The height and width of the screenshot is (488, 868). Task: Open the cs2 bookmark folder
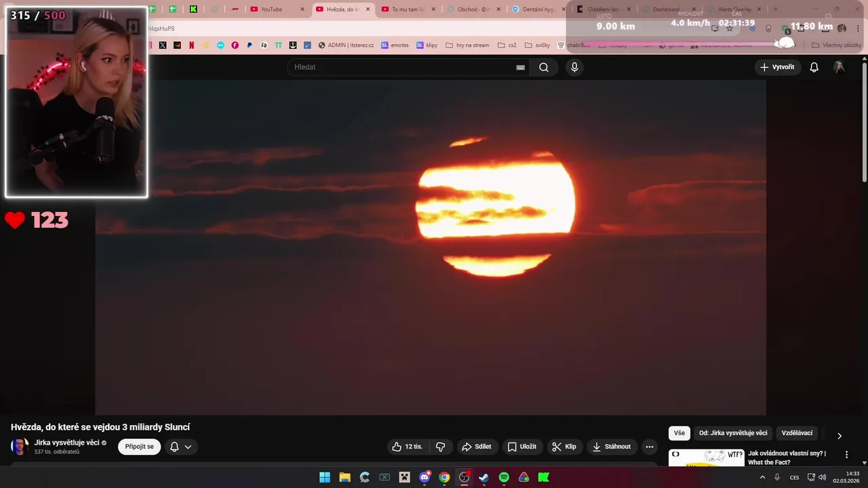(507, 45)
